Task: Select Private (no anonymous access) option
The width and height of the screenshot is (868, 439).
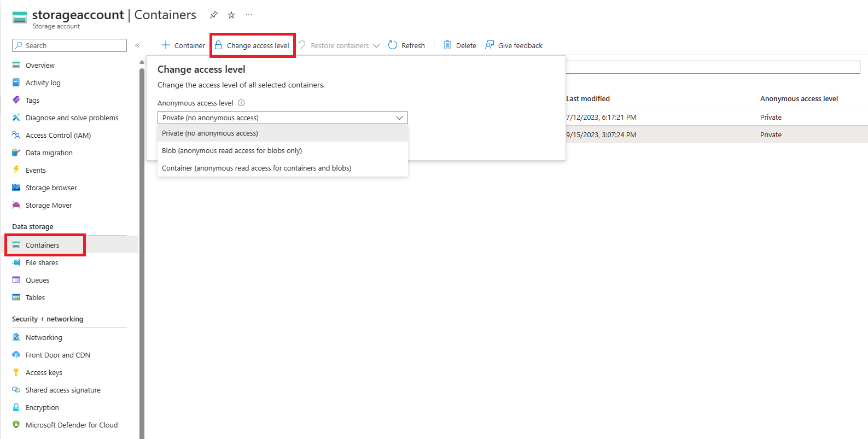Action: pos(282,133)
